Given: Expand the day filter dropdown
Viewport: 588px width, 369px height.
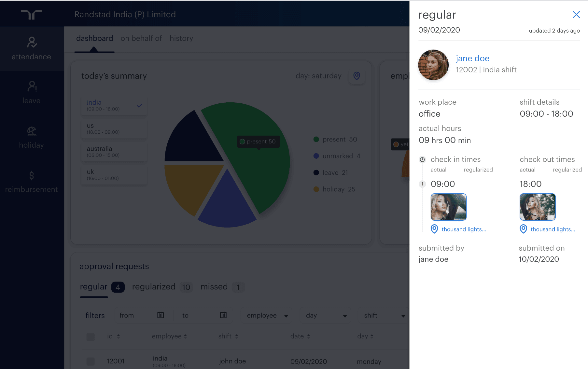Looking at the screenshot, I should coord(325,315).
